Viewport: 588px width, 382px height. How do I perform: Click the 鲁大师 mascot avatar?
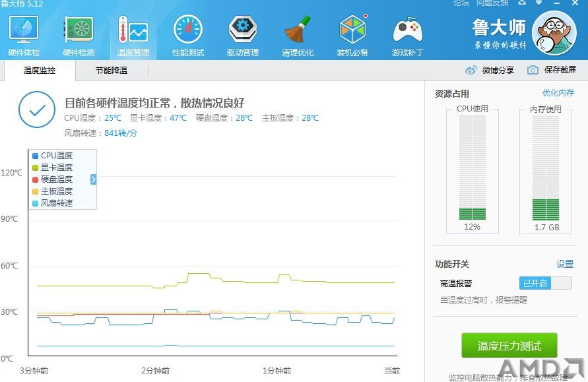pyautogui.click(x=554, y=33)
